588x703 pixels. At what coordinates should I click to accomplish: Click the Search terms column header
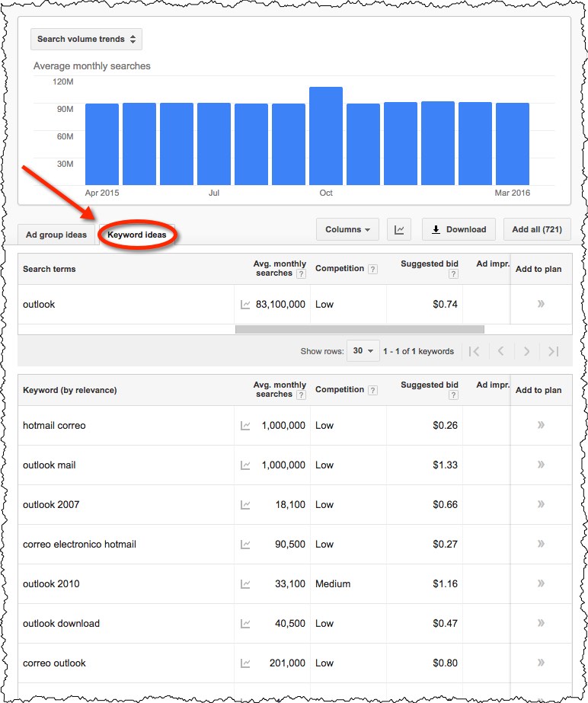point(50,269)
